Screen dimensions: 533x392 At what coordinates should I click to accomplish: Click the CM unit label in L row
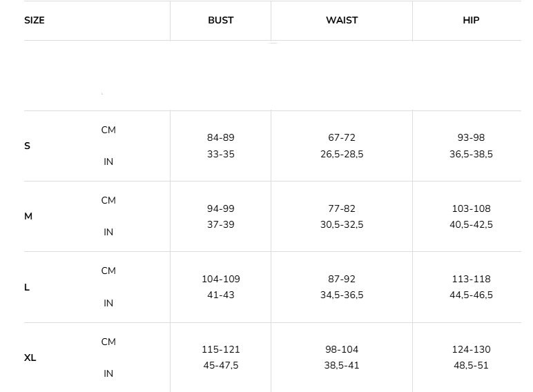point(108,271)
